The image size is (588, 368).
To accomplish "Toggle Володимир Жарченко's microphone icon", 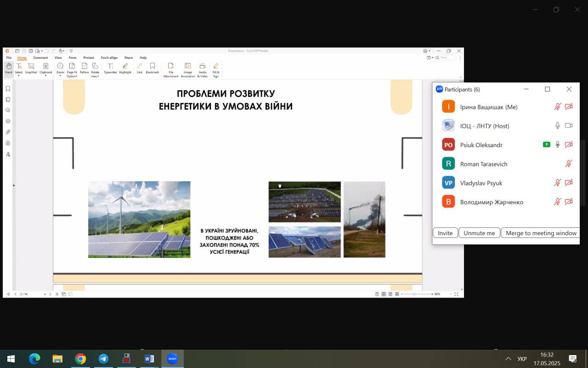I will coord(557,201).
